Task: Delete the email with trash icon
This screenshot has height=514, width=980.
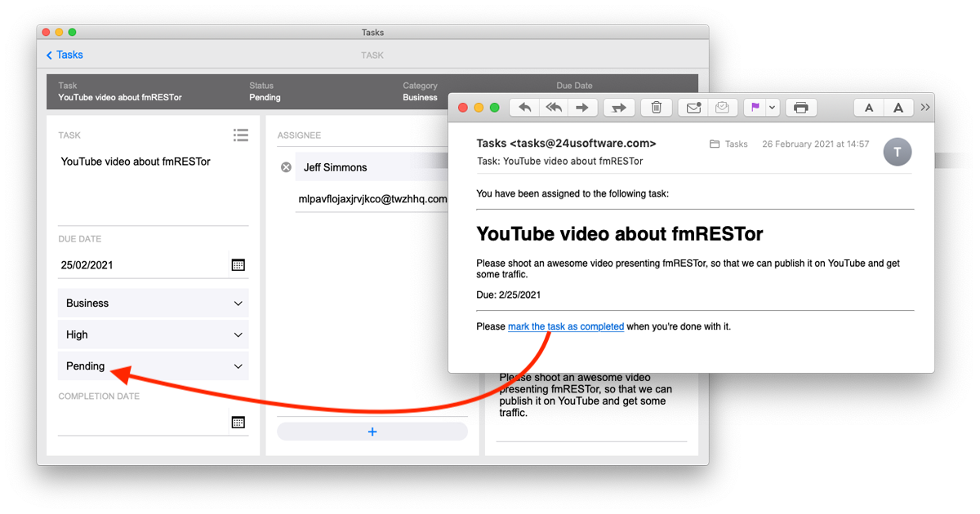Action: [x=657, y=108]
